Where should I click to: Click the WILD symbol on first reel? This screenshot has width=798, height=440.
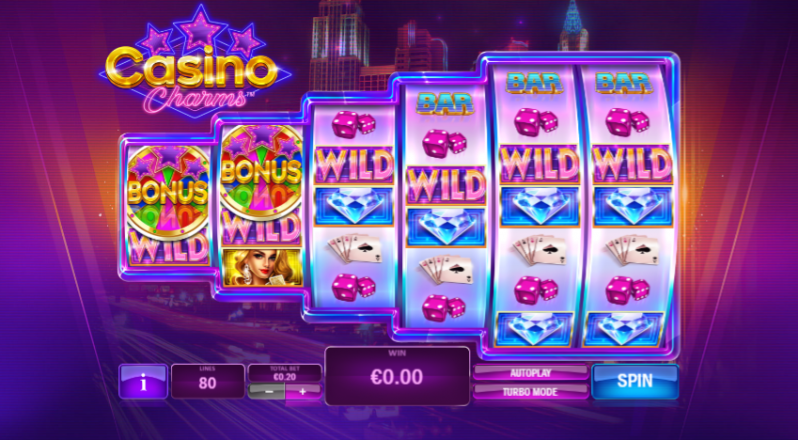click(168, 247)
